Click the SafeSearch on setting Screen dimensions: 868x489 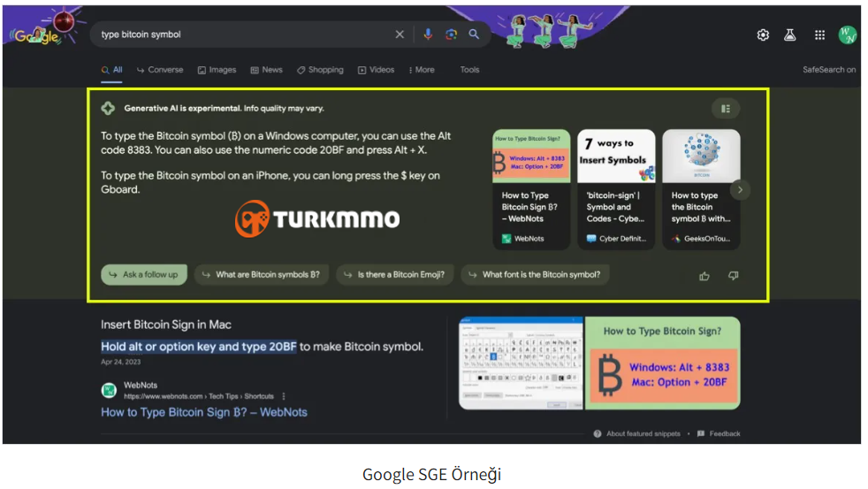[x=829, y=70]
